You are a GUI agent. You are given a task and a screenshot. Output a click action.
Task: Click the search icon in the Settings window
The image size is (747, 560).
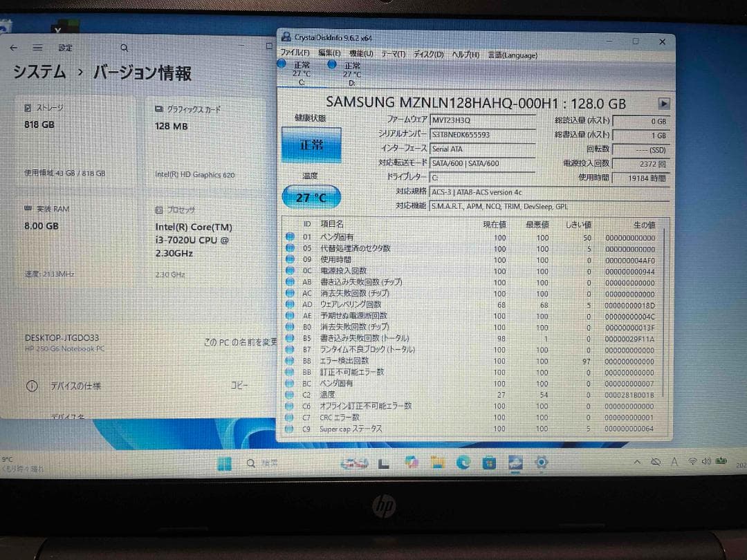pos(124,48)
